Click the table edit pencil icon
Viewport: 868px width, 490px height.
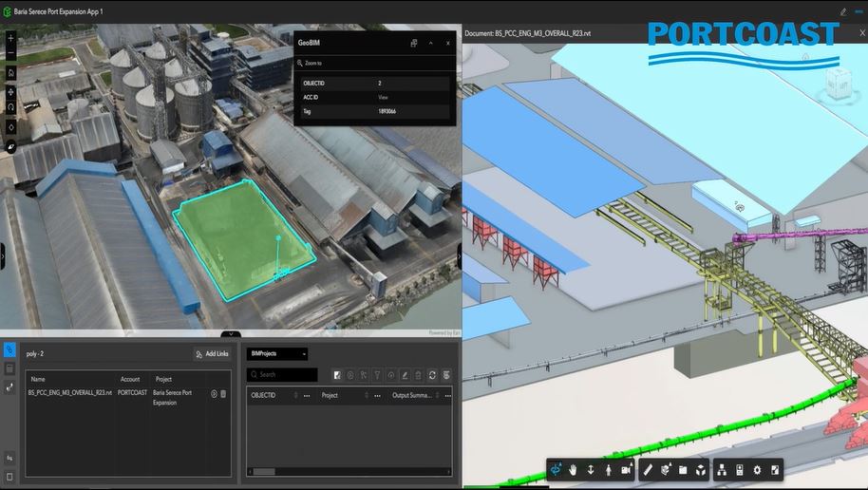pyautogui.click(x=405, y=375)
